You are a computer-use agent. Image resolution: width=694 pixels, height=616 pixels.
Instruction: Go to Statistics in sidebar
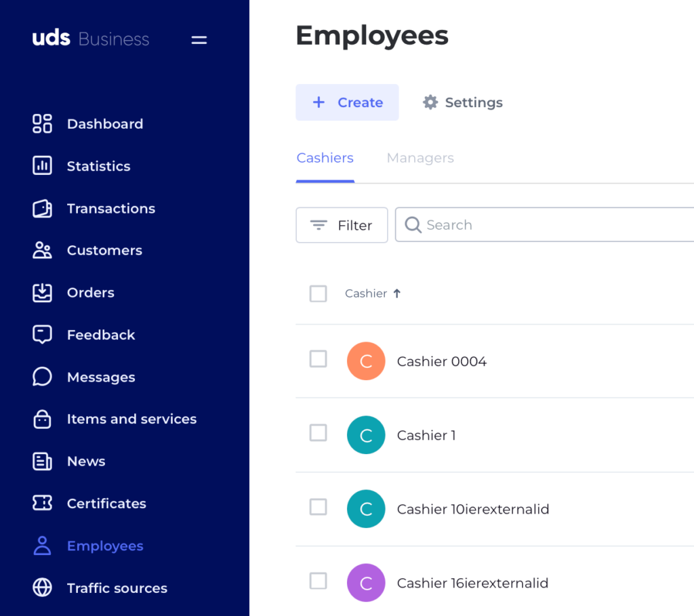98,166
